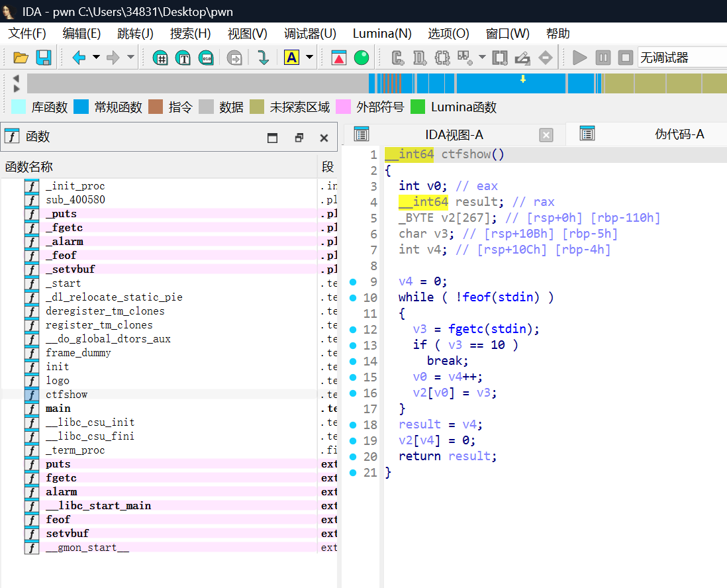Click the Lumina函数 green legend swatch
The image size is (727, 588).
coord(418,107)
